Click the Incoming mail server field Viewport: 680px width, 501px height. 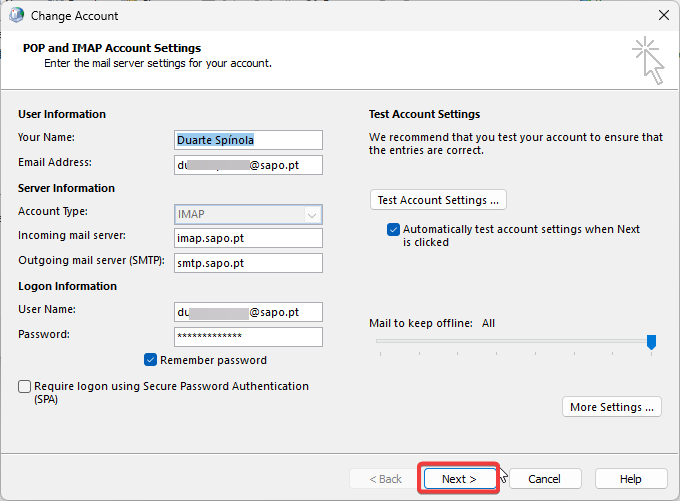(x=248, y=238)
